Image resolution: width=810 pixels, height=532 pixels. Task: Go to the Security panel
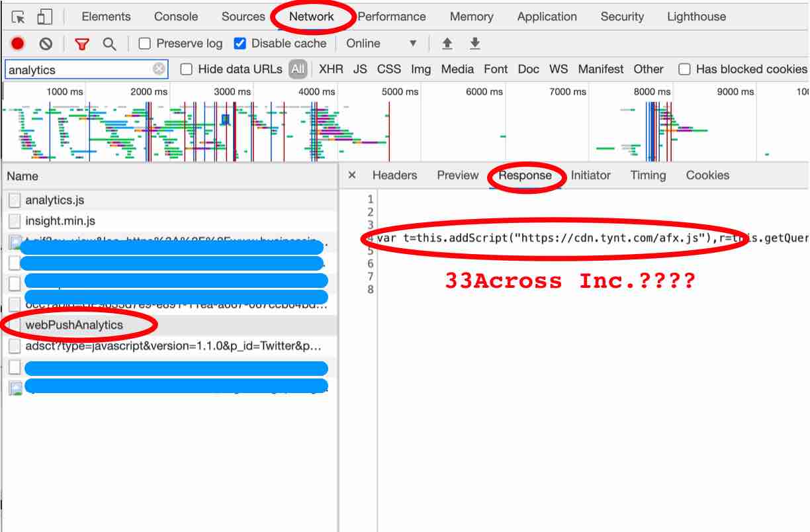click(622, 17)
